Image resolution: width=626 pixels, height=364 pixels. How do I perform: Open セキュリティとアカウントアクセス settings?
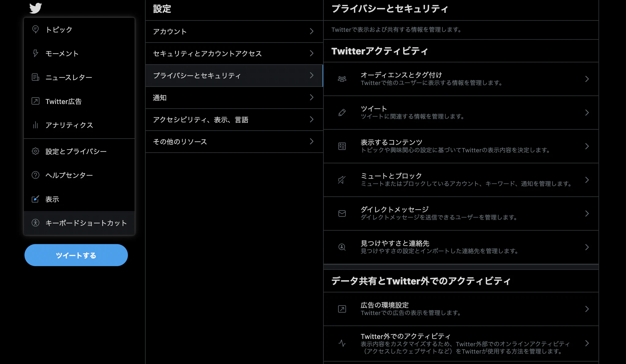pos(234,53)
